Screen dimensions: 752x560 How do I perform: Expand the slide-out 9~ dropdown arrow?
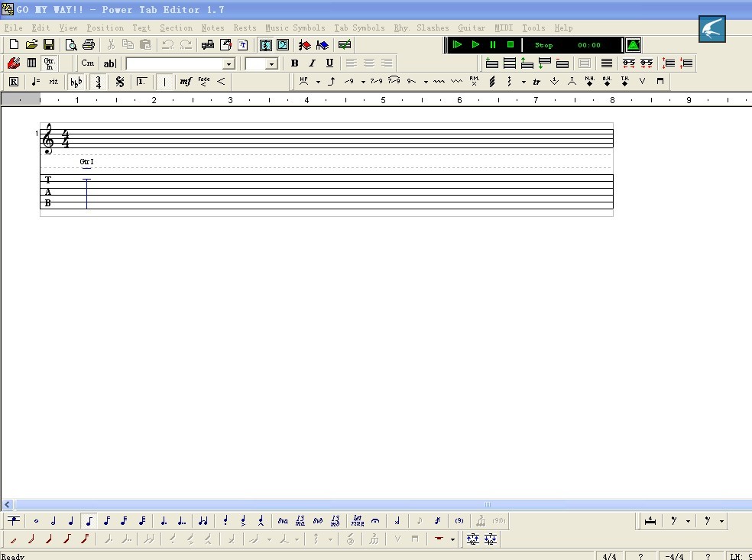pos(426,82)
